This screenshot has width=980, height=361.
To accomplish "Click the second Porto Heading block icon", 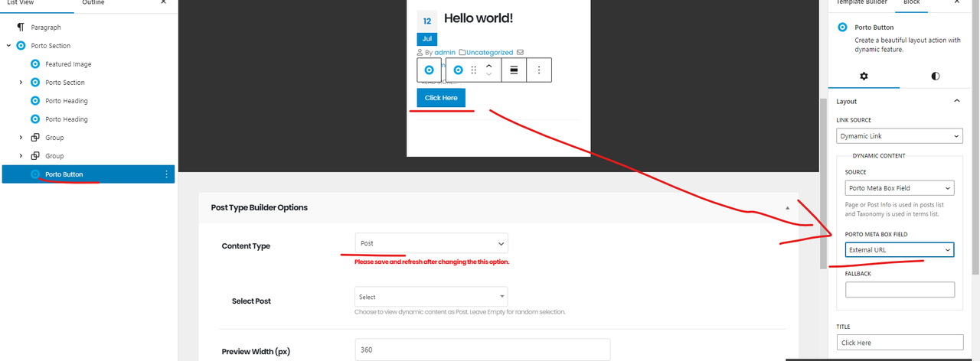I will 35,119.
